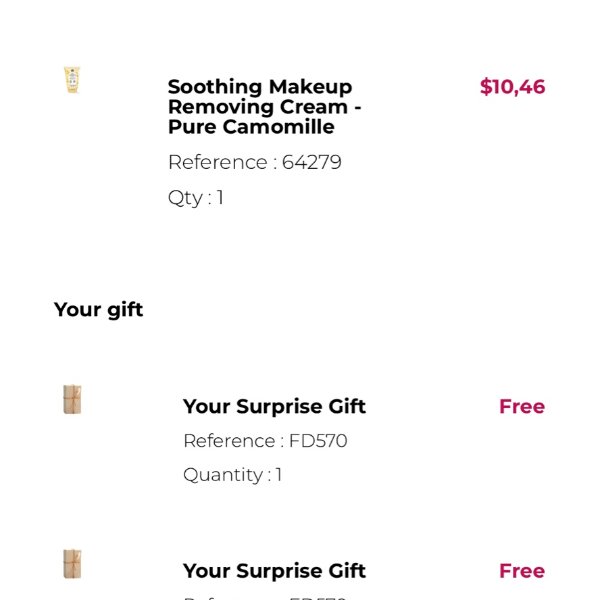600x600 pixels.
Task: Click the word 'gift' in the section heading
Action: click(x=124, y=310)
